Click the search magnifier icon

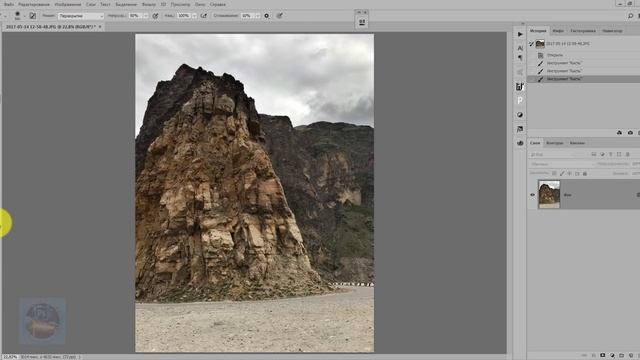click(630, 16)
